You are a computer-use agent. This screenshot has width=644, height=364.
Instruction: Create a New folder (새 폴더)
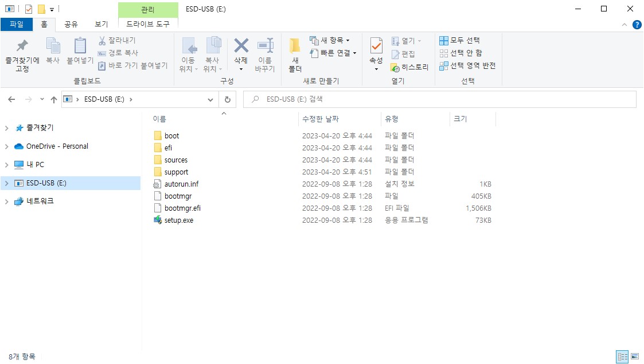pos(295,55)
